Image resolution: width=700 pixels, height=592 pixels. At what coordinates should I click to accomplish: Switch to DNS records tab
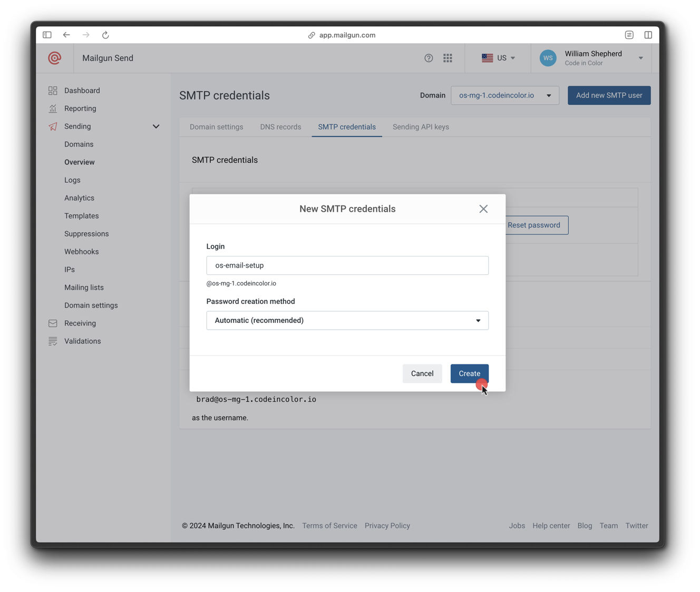(280, 127)
